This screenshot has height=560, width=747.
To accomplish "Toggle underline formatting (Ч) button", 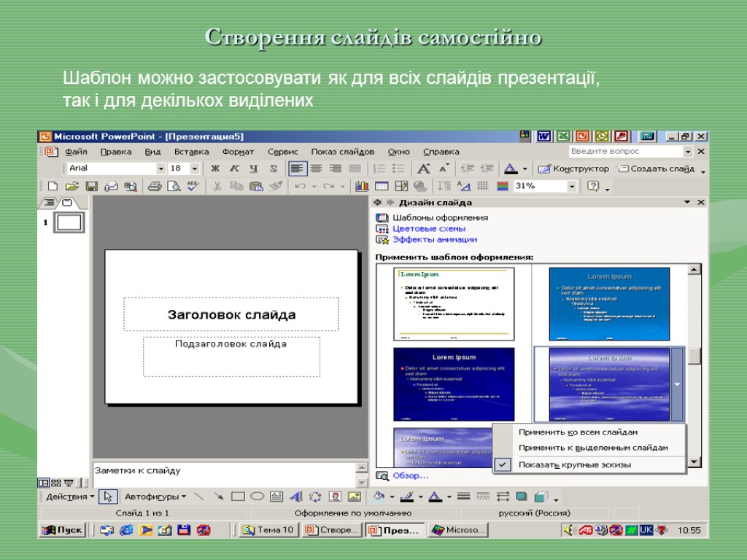I will click(x=253, y=168).
